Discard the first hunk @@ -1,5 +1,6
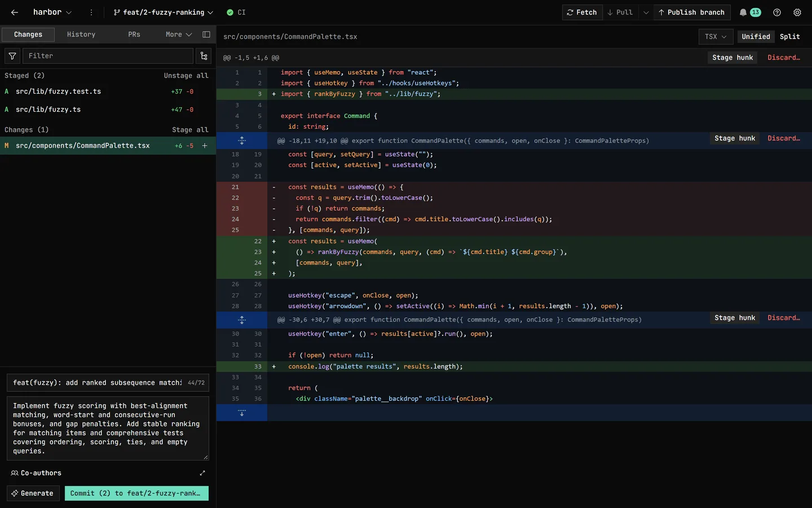 tap(783, 58)
